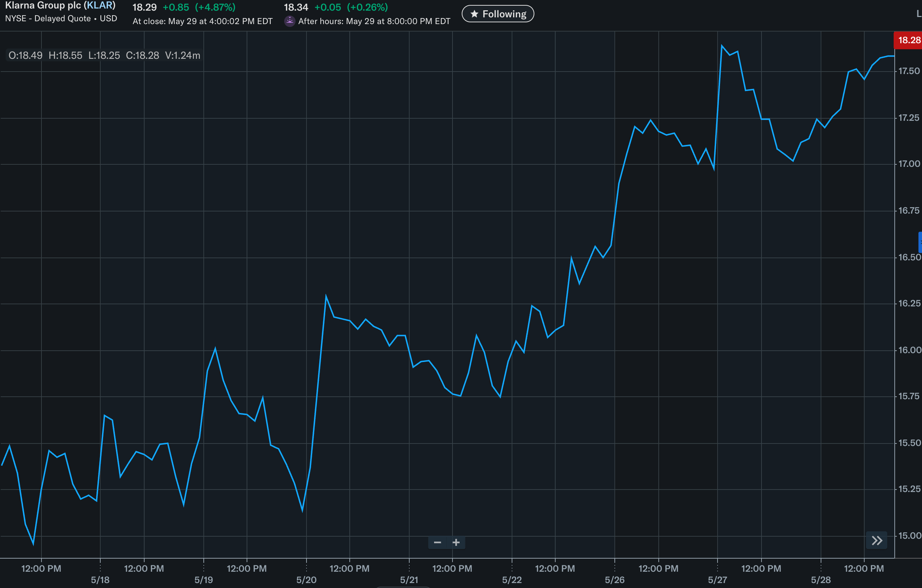Click the V:1.24m volume readout
Image resolution: width=922 pixels, height=588 pixels.
182,56
